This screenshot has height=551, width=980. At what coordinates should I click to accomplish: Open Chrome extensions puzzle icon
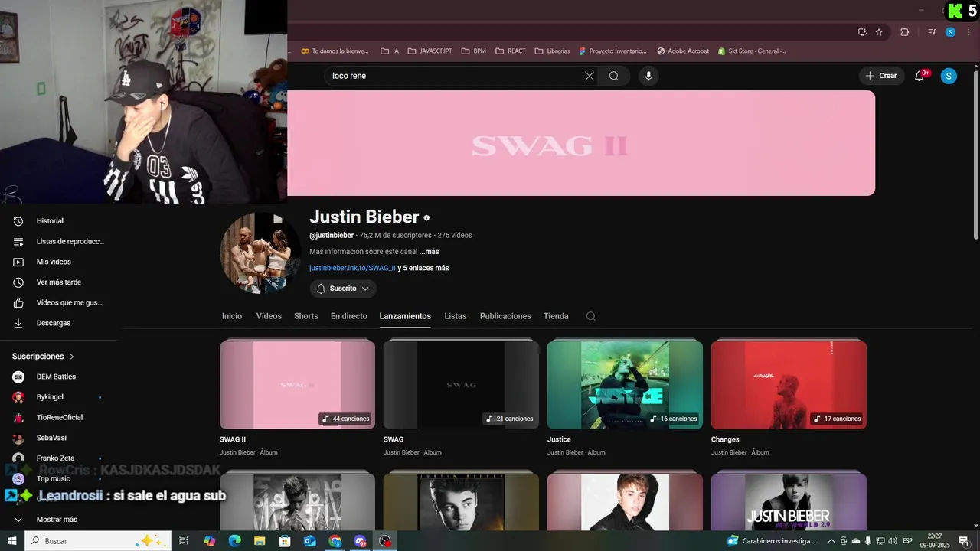coord(905,32)
